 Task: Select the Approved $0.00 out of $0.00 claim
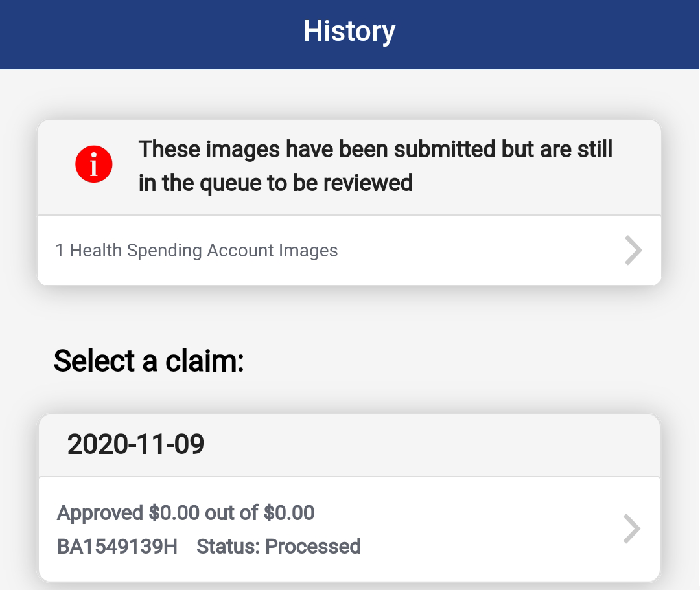click(x=349, y=529)
